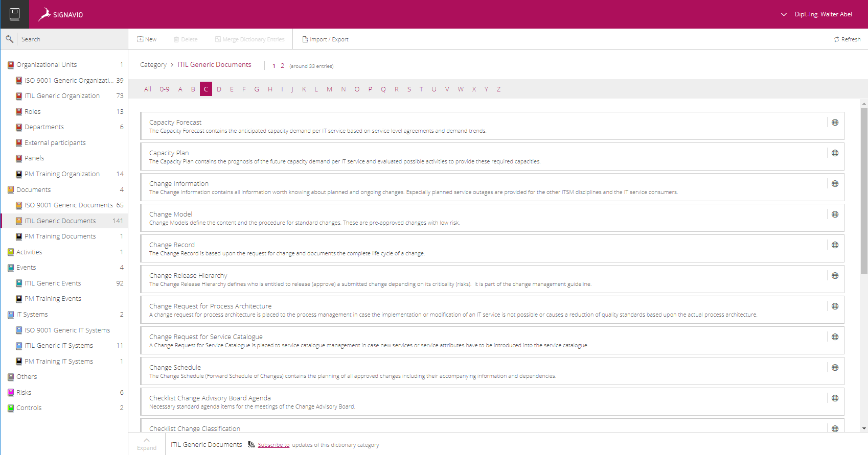Select the Controls category
The height and width of the screenshot is (455, 868).
pos(64,408)
